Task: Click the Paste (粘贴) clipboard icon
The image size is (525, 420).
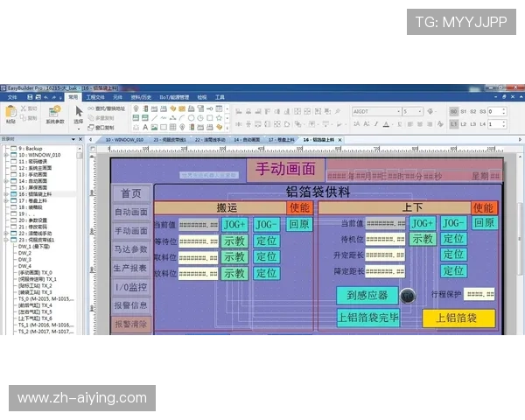Action: click(10, 111)
